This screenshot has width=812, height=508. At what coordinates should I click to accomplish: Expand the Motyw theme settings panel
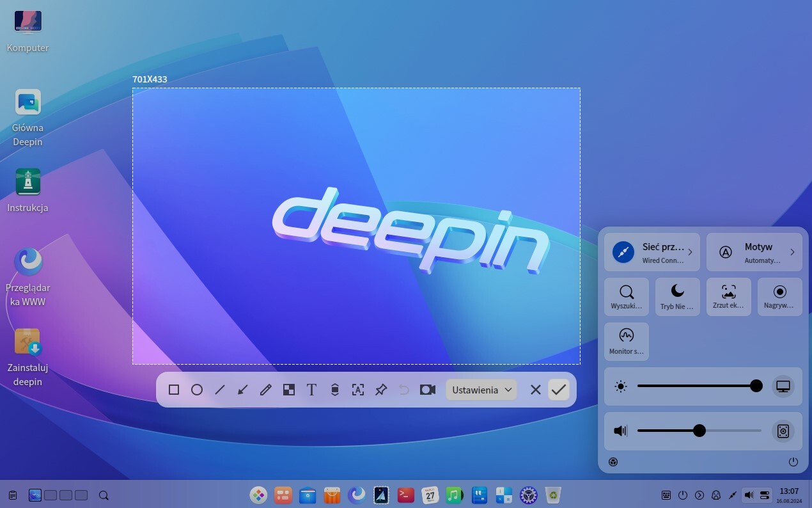(754, 251)
